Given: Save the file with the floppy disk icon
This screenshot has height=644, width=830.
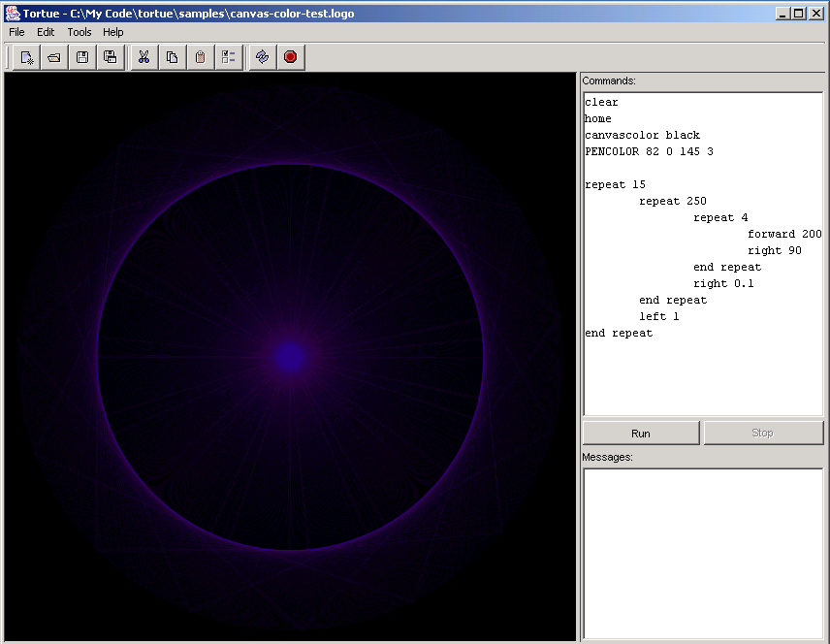Looking at the screenshot, I should [82, 57].
